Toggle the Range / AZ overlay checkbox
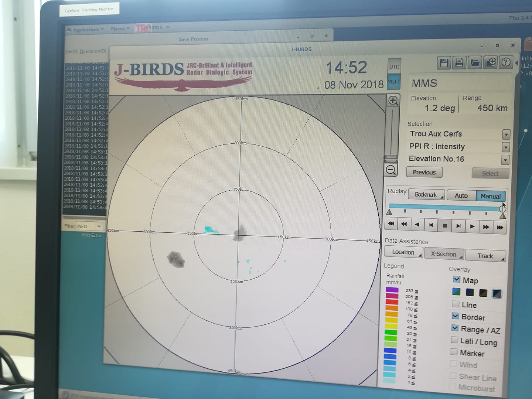This screenshot has width=532, height=399. point(455,328)
